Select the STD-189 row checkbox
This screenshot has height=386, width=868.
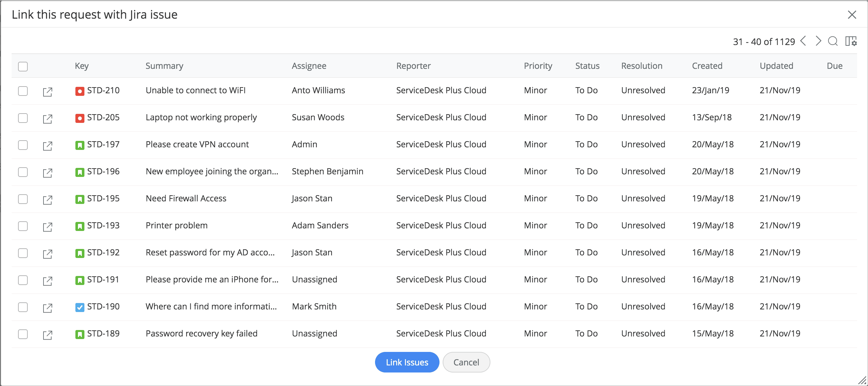[23, 334]
